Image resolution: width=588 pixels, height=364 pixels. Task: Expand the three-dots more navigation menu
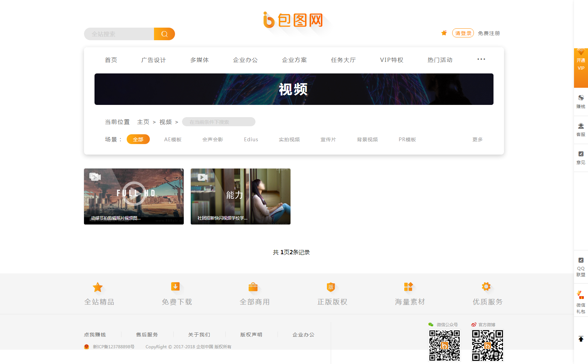[481, 59]
